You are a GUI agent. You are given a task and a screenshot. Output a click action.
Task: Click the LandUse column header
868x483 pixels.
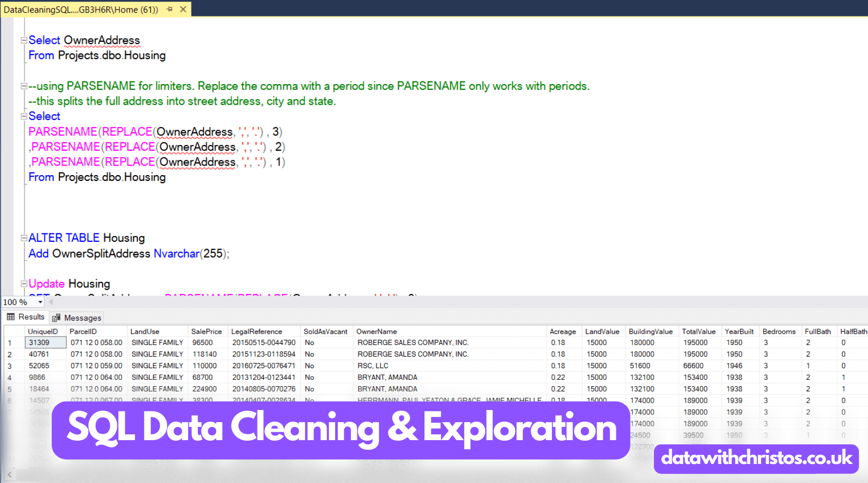146,331
